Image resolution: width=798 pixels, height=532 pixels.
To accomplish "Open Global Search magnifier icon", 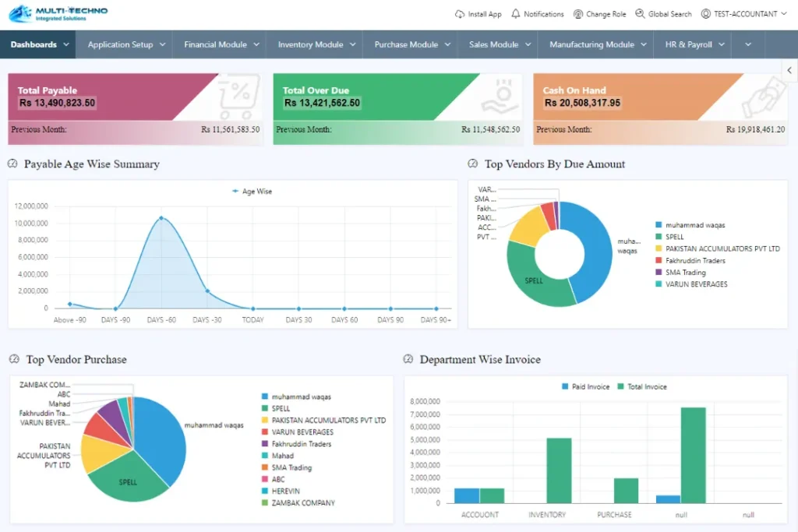I will point(640,14).
